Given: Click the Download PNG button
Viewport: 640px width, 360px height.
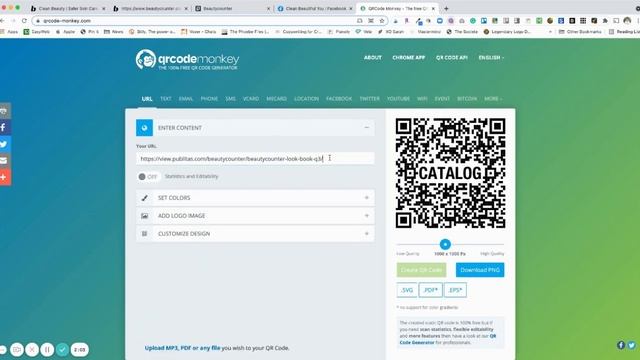Looking at the screenshot, I should [480, 270].
